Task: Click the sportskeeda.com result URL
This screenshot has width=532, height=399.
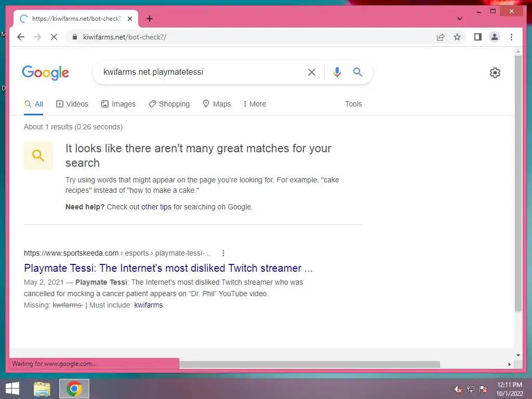Action: pos(117,253)
